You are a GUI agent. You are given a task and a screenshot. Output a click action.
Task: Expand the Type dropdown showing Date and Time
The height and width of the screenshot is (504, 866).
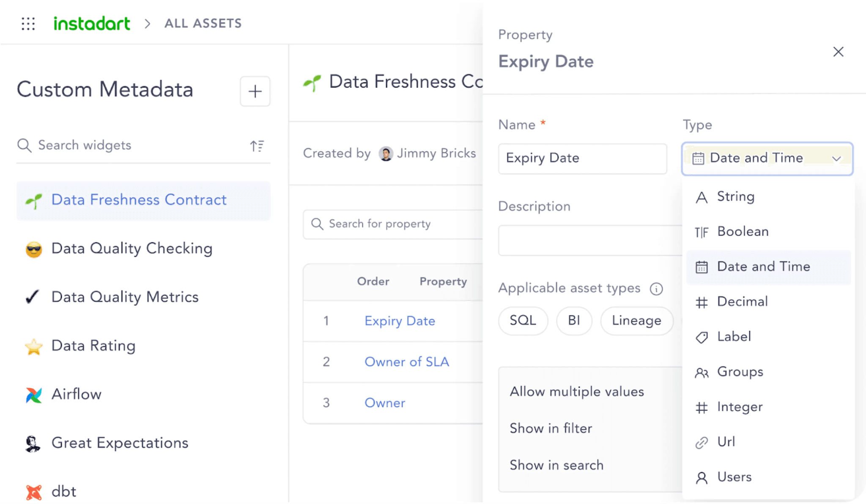767,159
